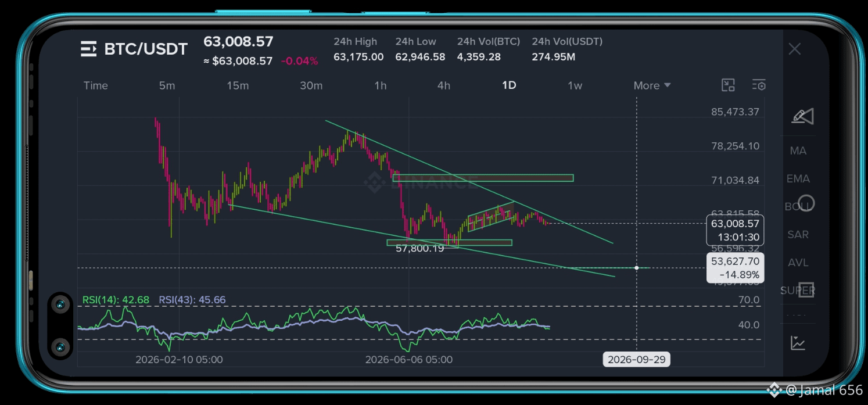Switch to the 1w interval
The height and width of the screenshot is (405, 868).
575,85
